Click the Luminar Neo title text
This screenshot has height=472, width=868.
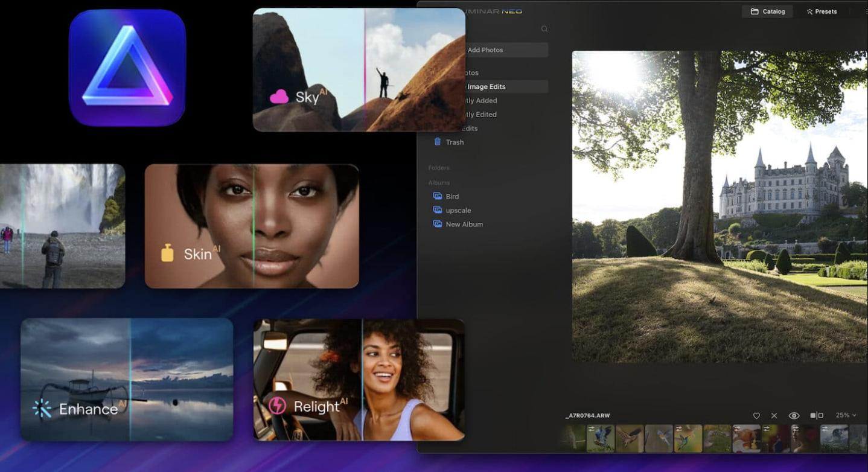tap(494, 11)
